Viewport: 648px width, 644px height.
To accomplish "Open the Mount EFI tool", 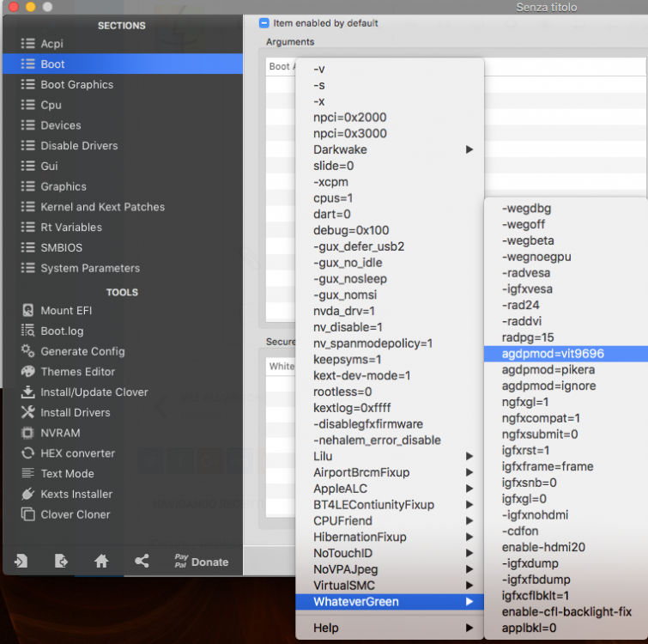I will tap(66, 311).
